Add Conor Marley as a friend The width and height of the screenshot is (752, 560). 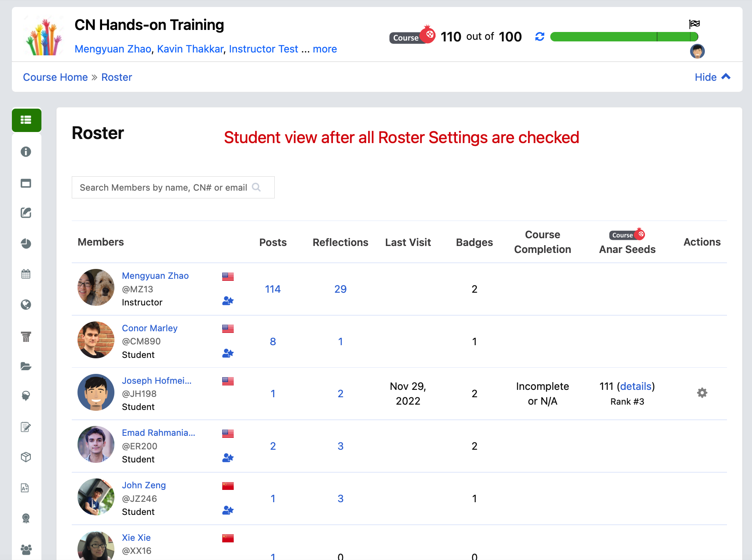228,353
